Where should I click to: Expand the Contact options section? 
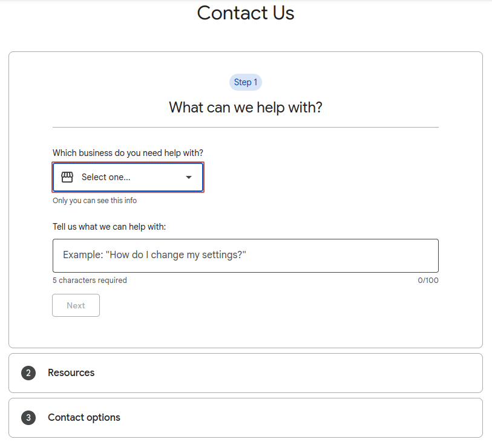[x=245, y=418]
